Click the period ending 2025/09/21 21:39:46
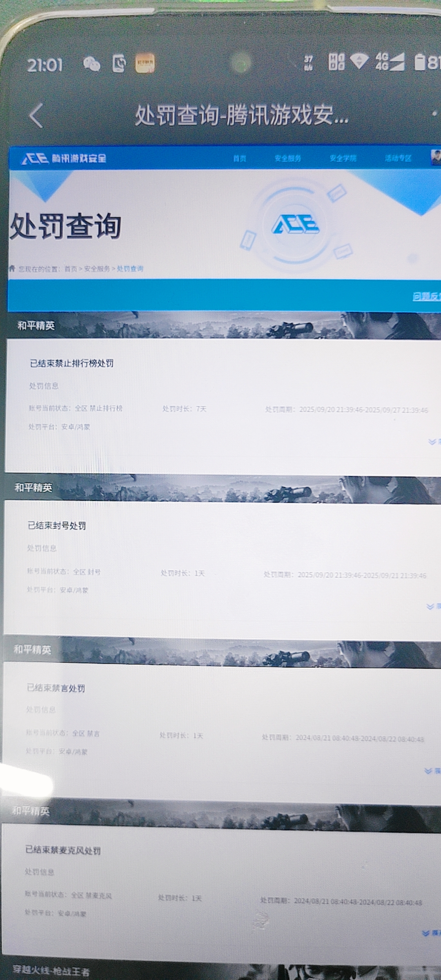The width and height of the screenshot is (441, 980). point(345,575)
